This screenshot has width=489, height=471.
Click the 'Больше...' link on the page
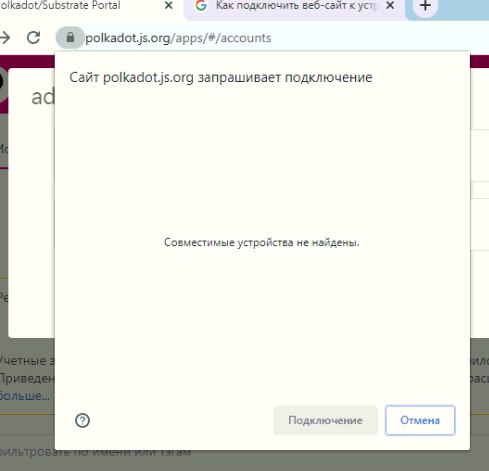[x=25, y=396]
